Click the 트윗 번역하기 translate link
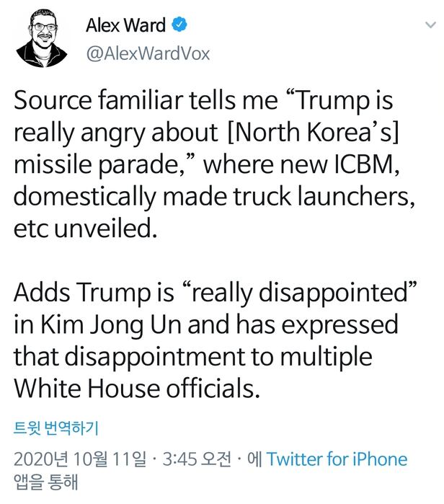 click(56, 428)
